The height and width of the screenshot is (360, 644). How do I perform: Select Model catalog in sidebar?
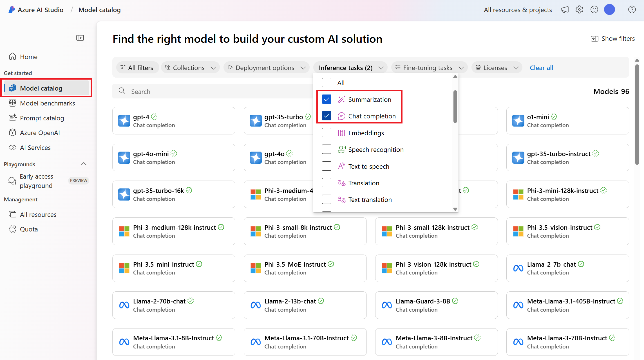coord(47,88)
